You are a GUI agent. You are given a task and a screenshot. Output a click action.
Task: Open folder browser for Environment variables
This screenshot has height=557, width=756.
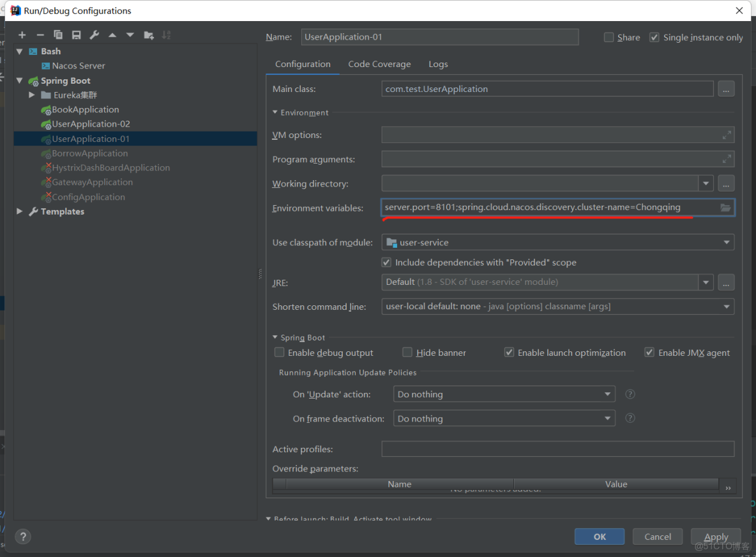tap(726, 208)
